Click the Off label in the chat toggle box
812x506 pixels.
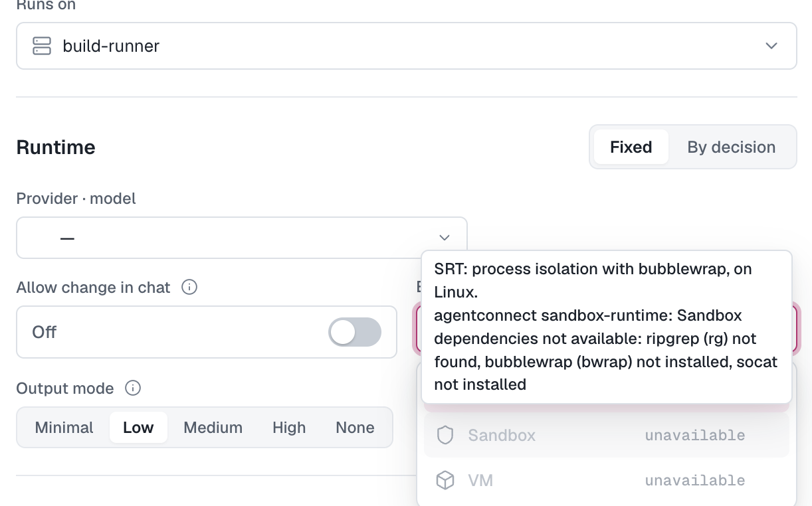coord(45,332)
